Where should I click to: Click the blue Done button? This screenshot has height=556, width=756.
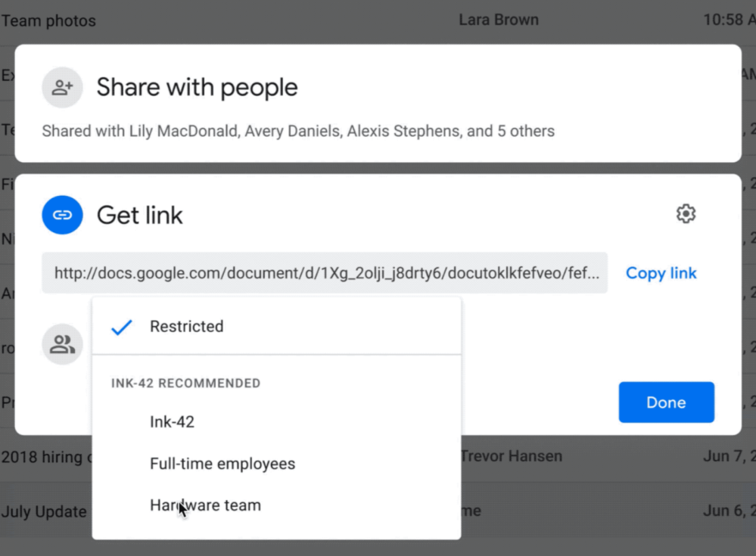(x=666, y=402)
